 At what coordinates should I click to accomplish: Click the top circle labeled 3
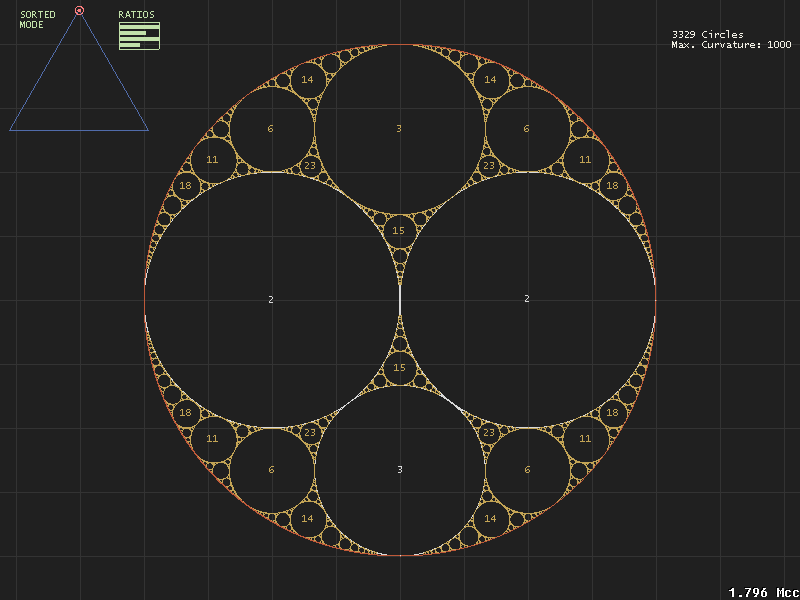pos(400,128)
